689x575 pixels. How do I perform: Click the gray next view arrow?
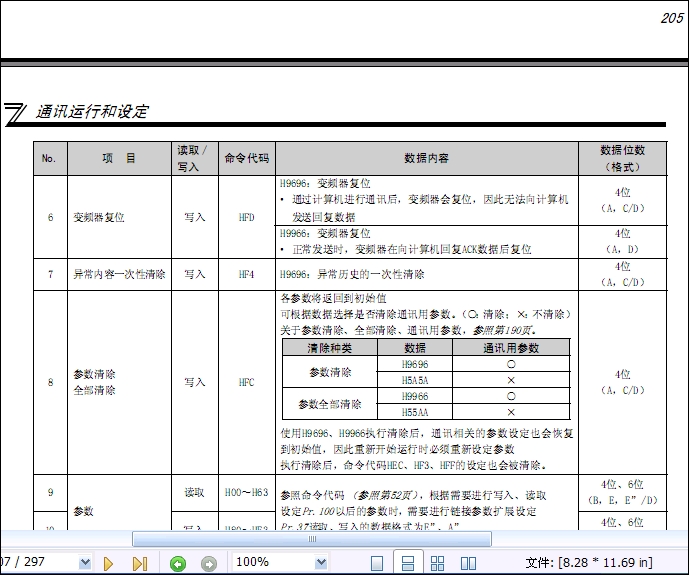point(208,564)
